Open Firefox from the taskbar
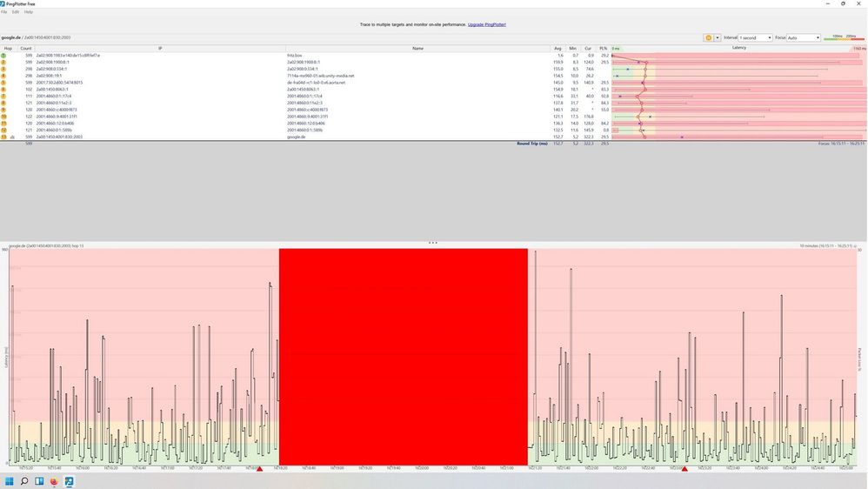Screen dimensions: 868x489 click(54, 481)
